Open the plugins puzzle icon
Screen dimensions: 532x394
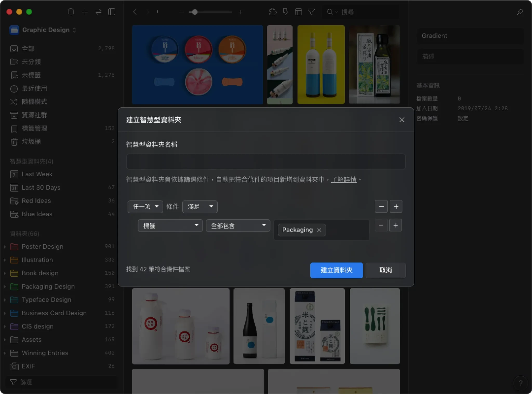pos(273,12)
